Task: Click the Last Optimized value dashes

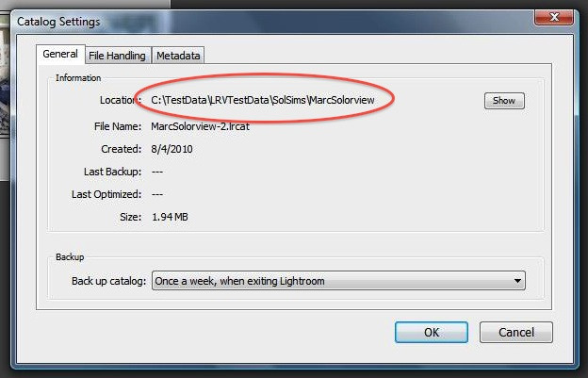Action: pos(157,194)
